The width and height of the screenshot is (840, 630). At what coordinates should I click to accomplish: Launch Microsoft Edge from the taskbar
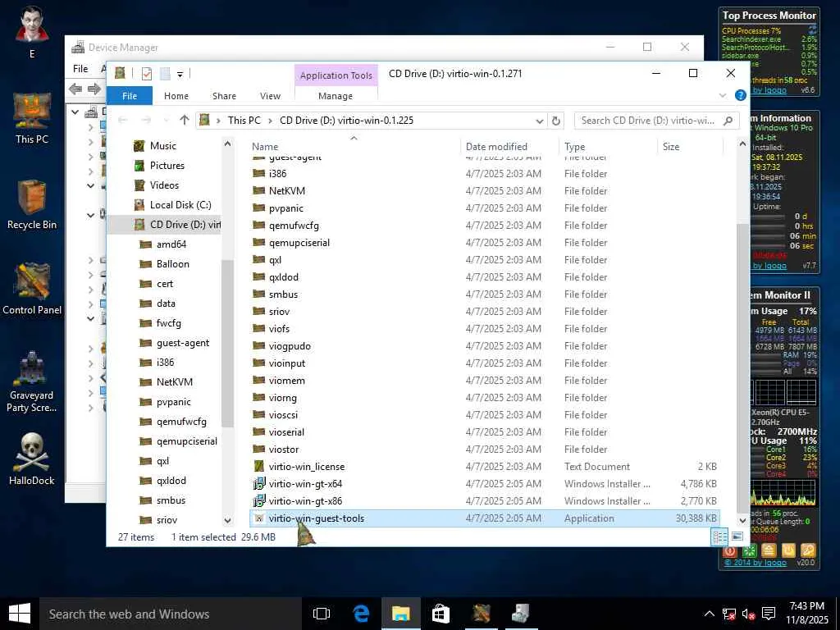(x=362, y=614)
